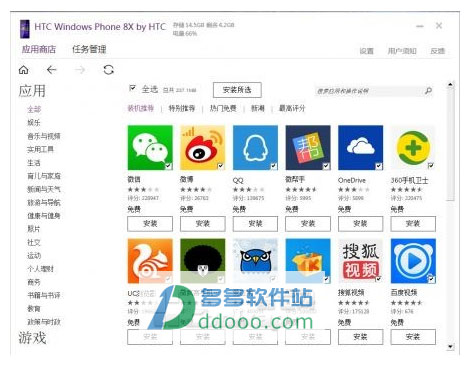This screenshot has height=370, width=467.
Task: Click the back arrow navigation icon
Action: 51,70
